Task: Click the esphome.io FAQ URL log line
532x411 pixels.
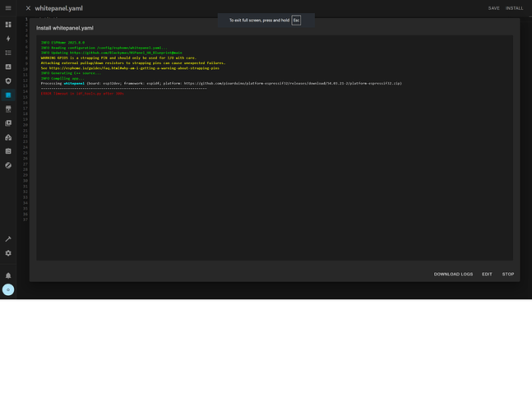Action: click(x=134, y=68)
